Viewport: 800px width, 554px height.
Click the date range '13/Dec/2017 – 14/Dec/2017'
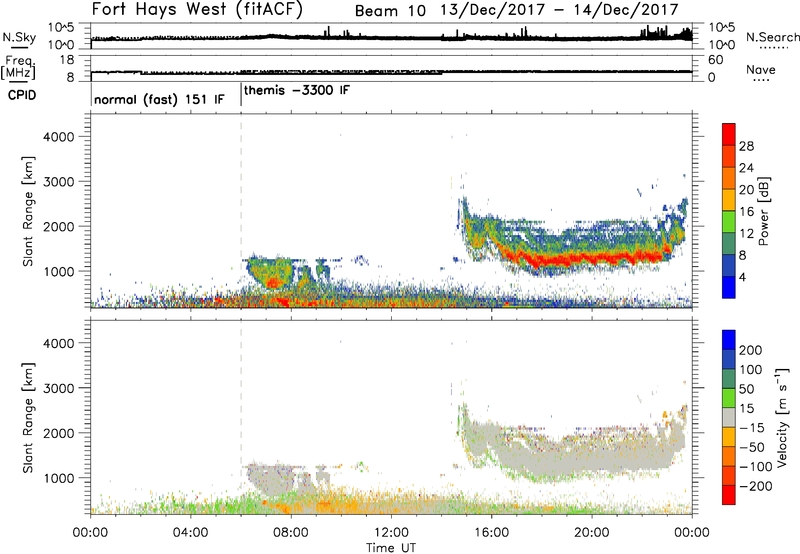pos(560,10)
